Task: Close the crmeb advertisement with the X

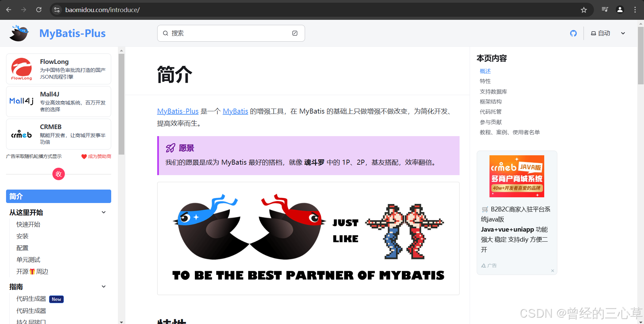Action: coord(553,271)
